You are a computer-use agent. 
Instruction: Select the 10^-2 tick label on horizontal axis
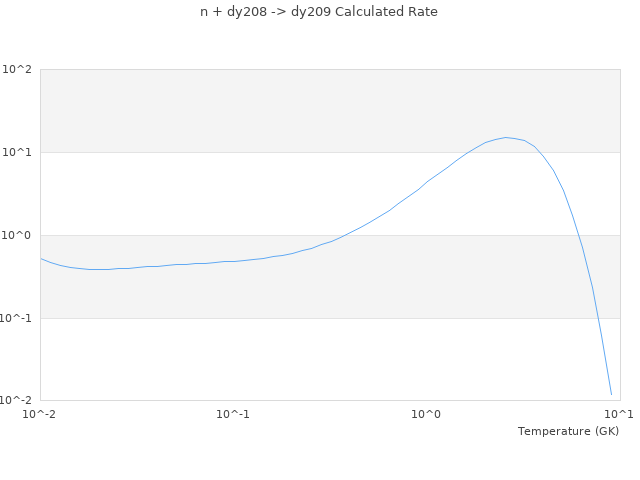click(40, 414)
